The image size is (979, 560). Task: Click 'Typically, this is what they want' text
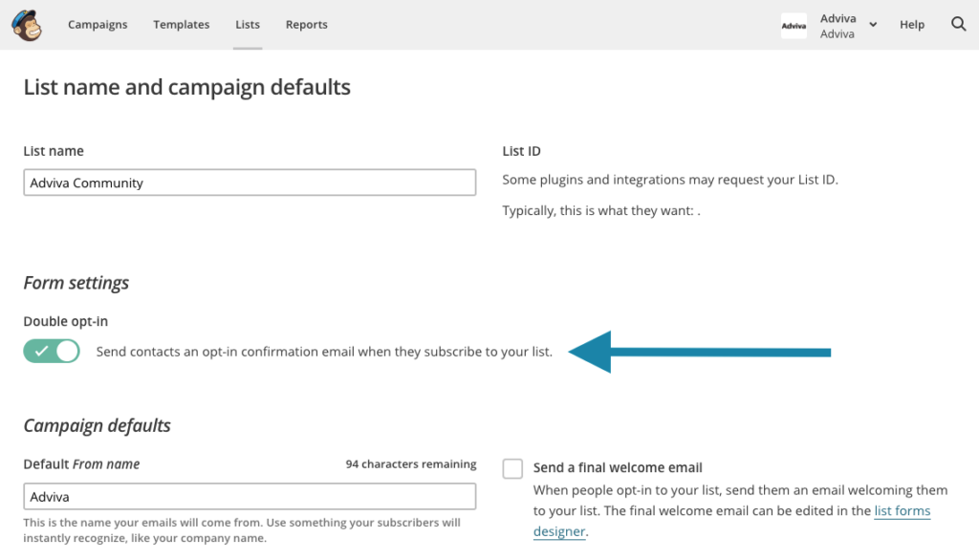(x=601, y=211)
